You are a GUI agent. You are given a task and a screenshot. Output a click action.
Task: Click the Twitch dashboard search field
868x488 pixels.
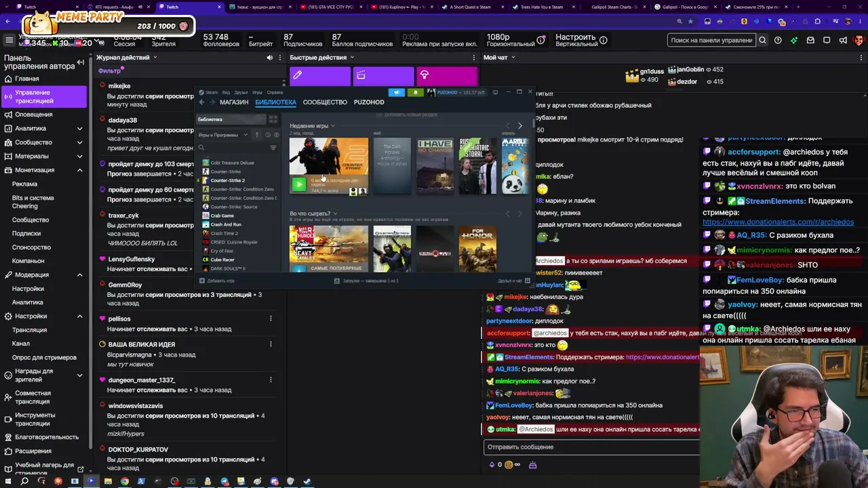[711, 40]
